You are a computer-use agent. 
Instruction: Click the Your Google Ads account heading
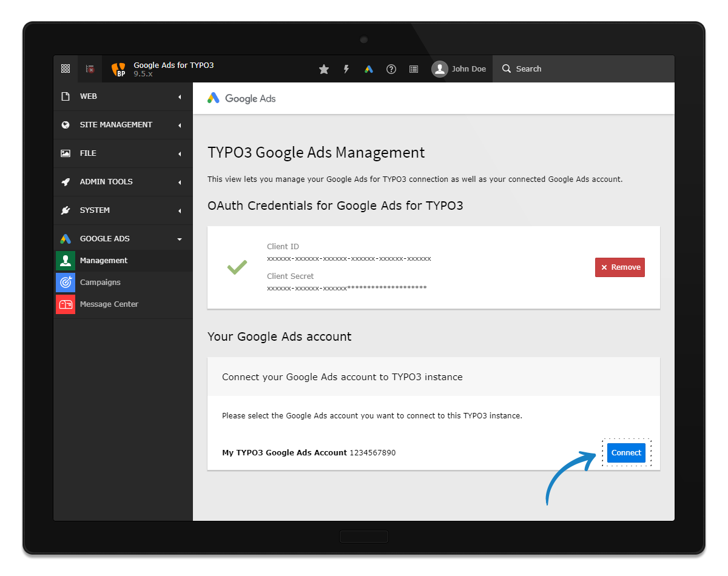(x=280, y=337)
